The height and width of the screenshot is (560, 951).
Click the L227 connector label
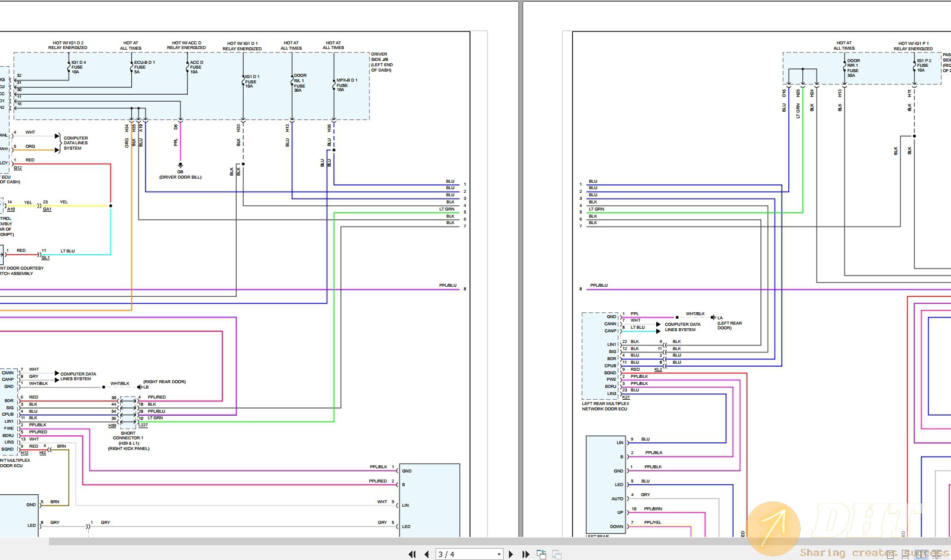(x=143, y=425)
